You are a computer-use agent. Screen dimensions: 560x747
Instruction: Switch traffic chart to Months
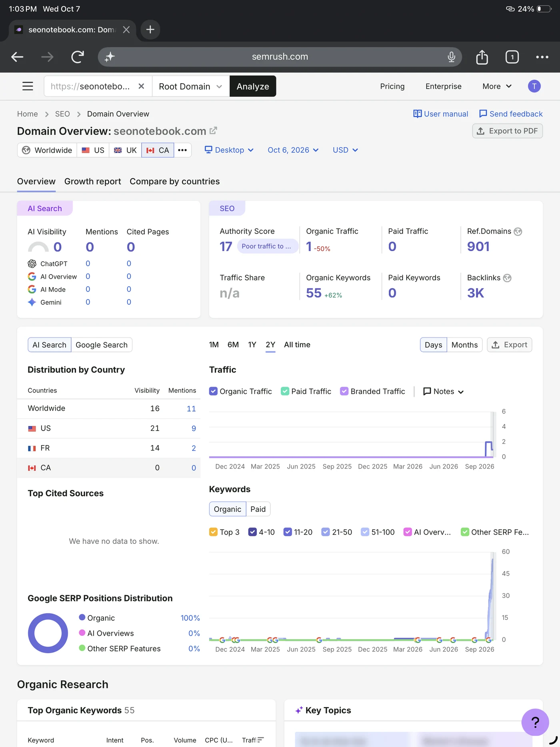[464, 345]
